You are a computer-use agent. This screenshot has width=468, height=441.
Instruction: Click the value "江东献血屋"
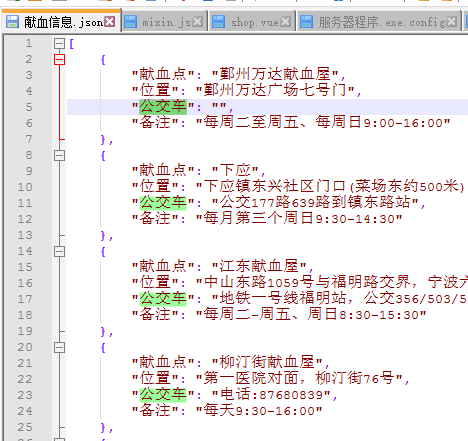[x=259, y=266]
